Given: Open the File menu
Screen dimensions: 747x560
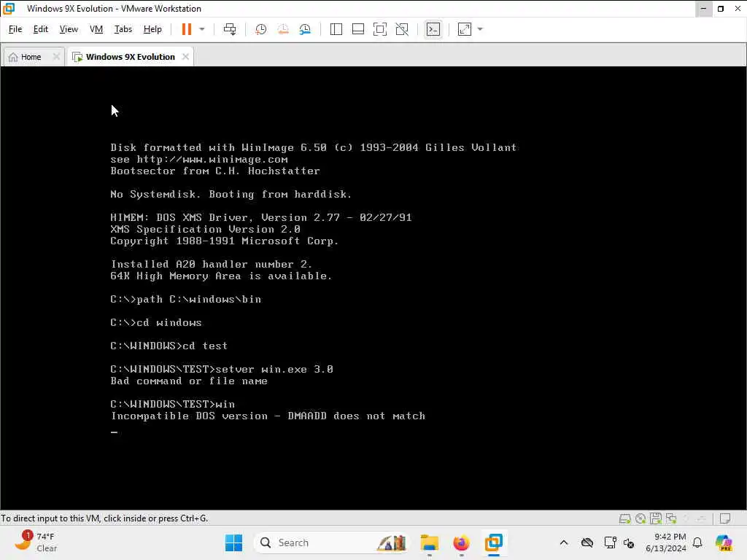Looking at the screenshot, I should [x=15, y=29].
